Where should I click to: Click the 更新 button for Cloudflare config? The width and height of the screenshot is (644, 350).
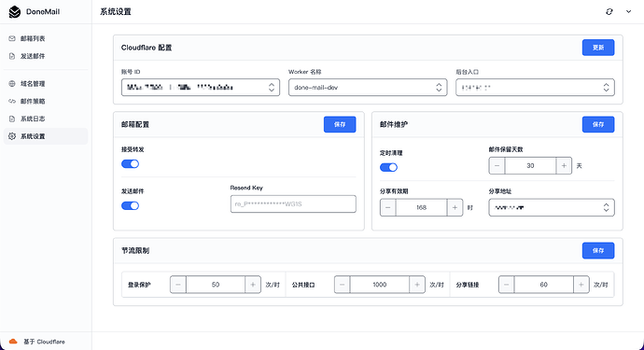598,48
